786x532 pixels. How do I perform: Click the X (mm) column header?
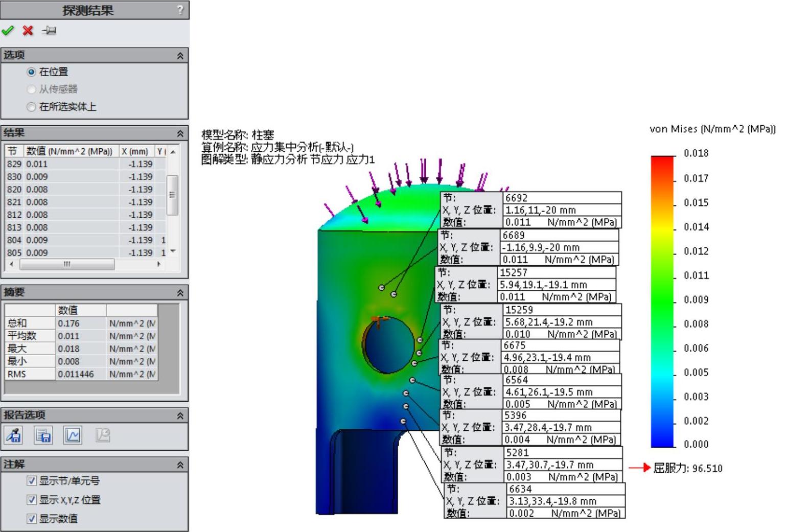tap(136, 151)
